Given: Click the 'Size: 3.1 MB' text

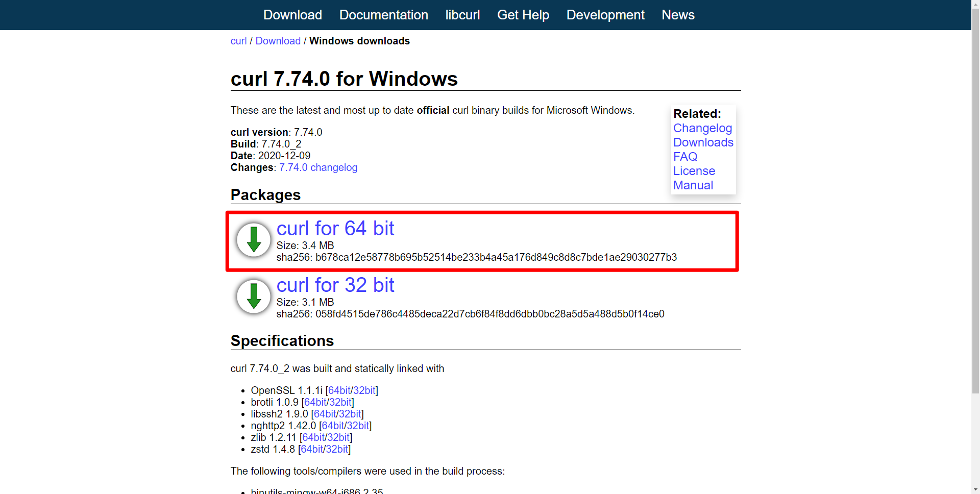Looking at the screenshot, I should click(305, 302).
